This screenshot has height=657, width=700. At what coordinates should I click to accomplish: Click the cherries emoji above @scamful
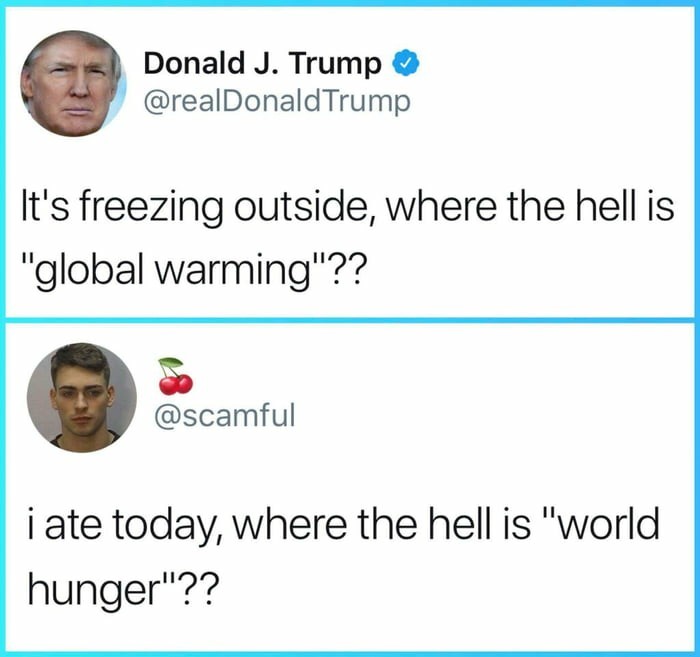(175, 376)
